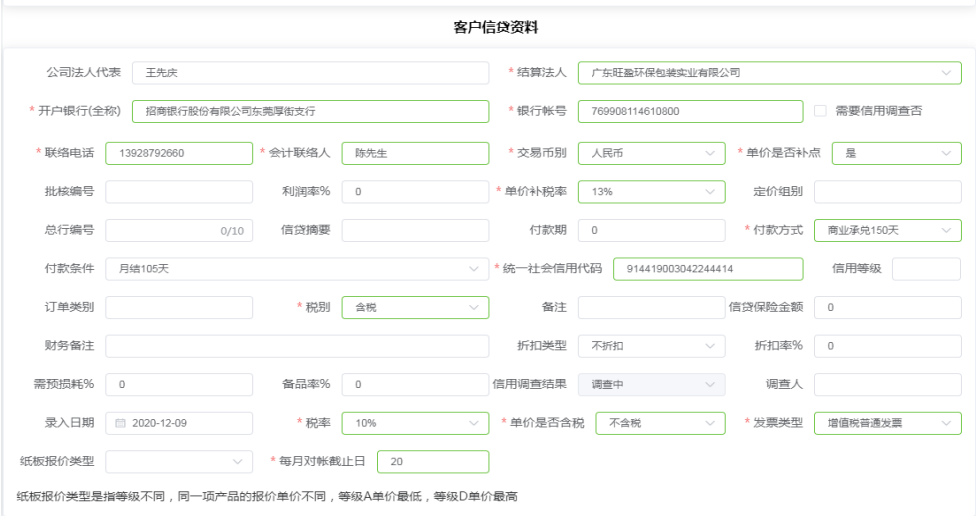
Task: Focus the 折扣率% input field
Action: 888,346
